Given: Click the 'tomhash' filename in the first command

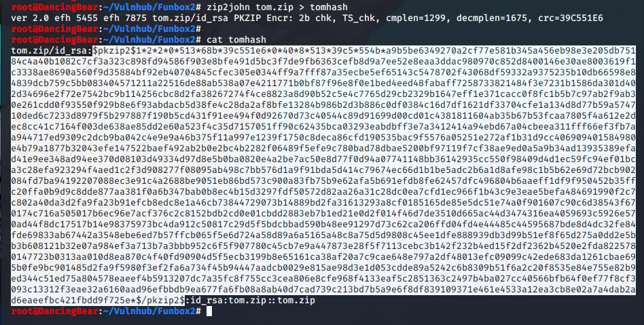Looking at the screenshot, I should click(x=329, y=7).
